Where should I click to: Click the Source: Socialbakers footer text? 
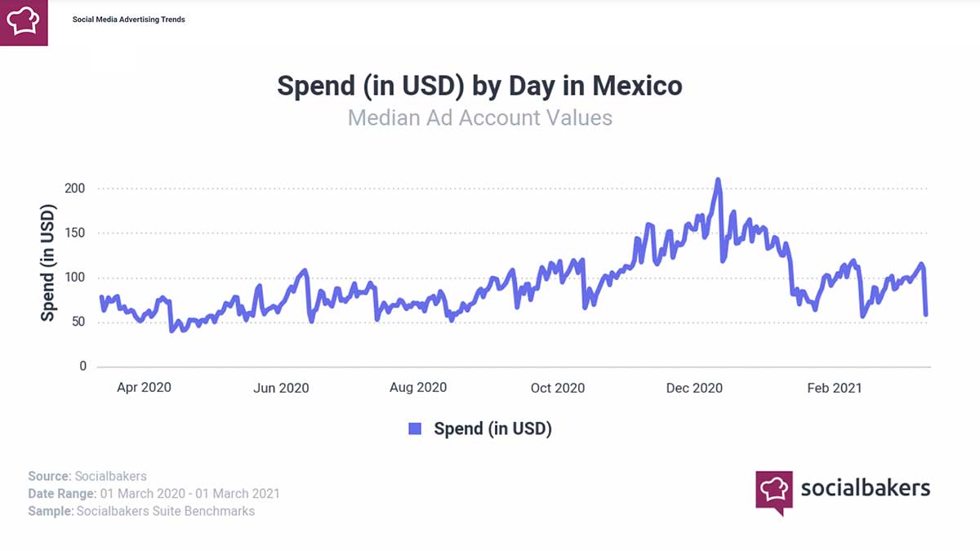point(87,476)
